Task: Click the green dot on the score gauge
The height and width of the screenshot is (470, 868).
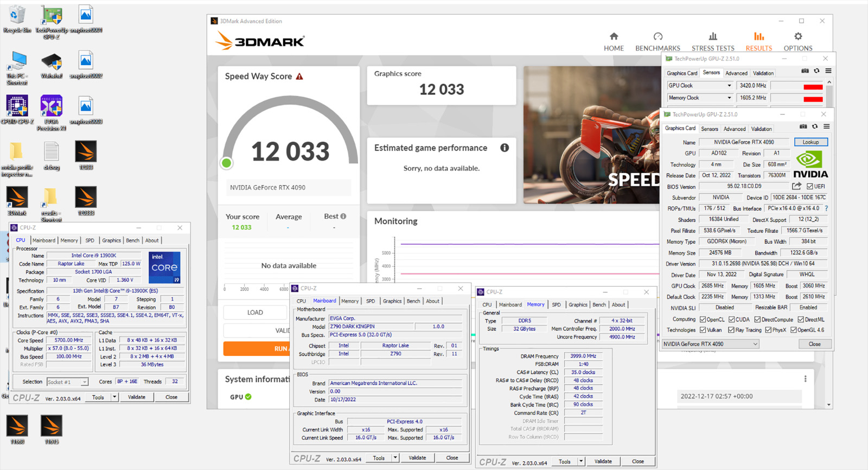Action: click(227, 163)
